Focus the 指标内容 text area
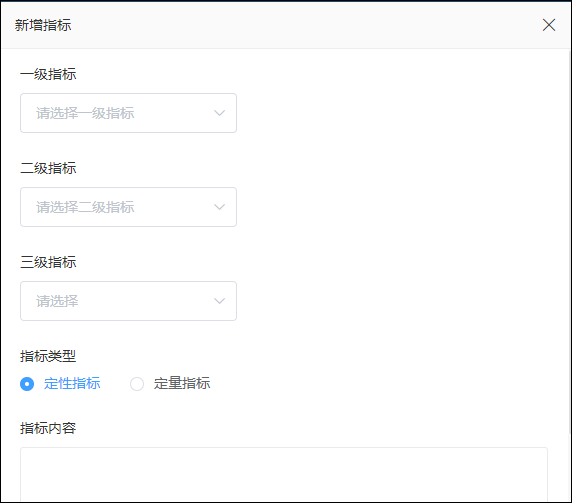 (284, 475)
